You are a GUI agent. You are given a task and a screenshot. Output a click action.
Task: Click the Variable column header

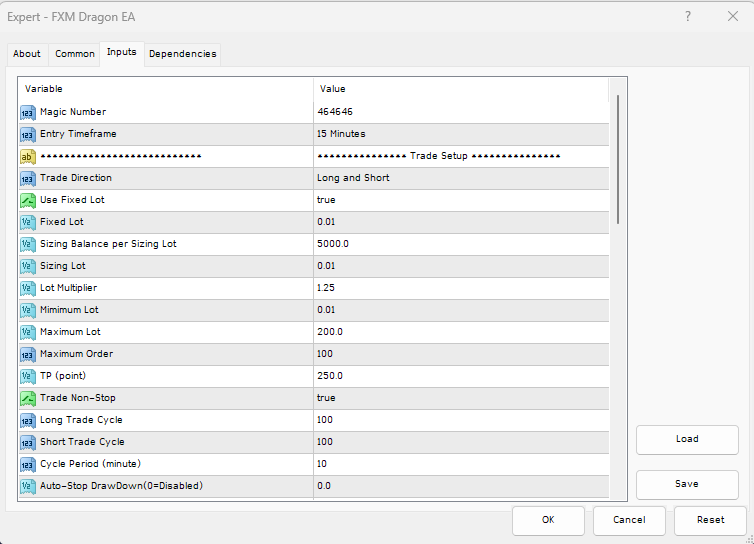coord(166,89)
